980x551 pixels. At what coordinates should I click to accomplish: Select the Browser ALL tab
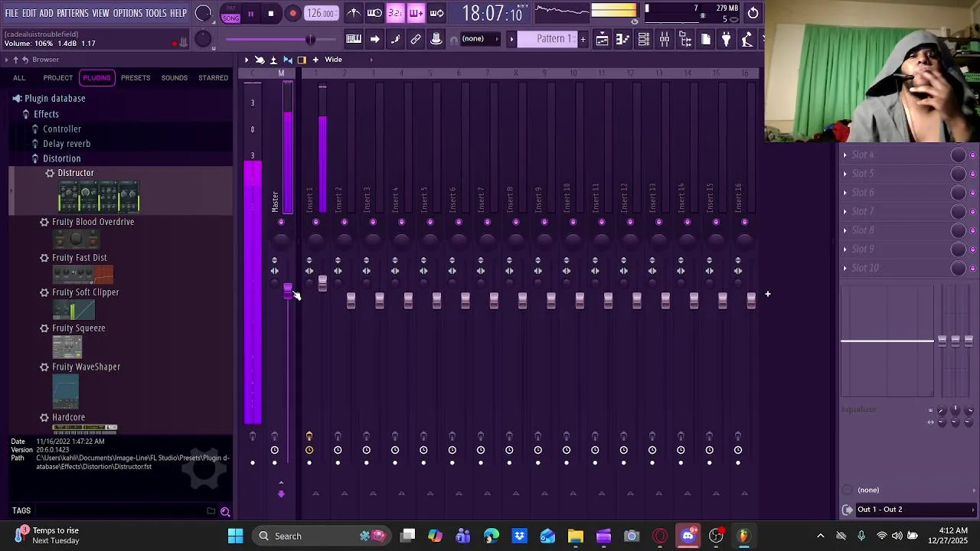tap(19, 77)
